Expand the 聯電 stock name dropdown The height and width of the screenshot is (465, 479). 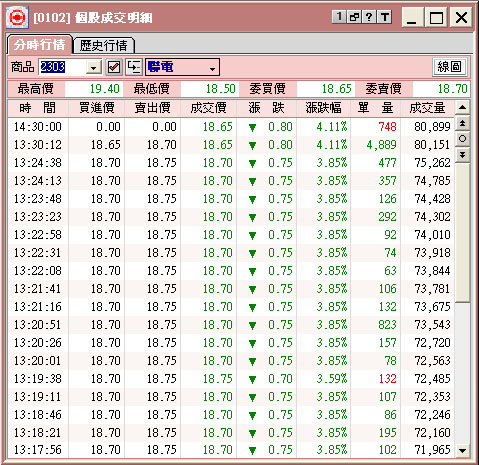click(x=212, y=69)
